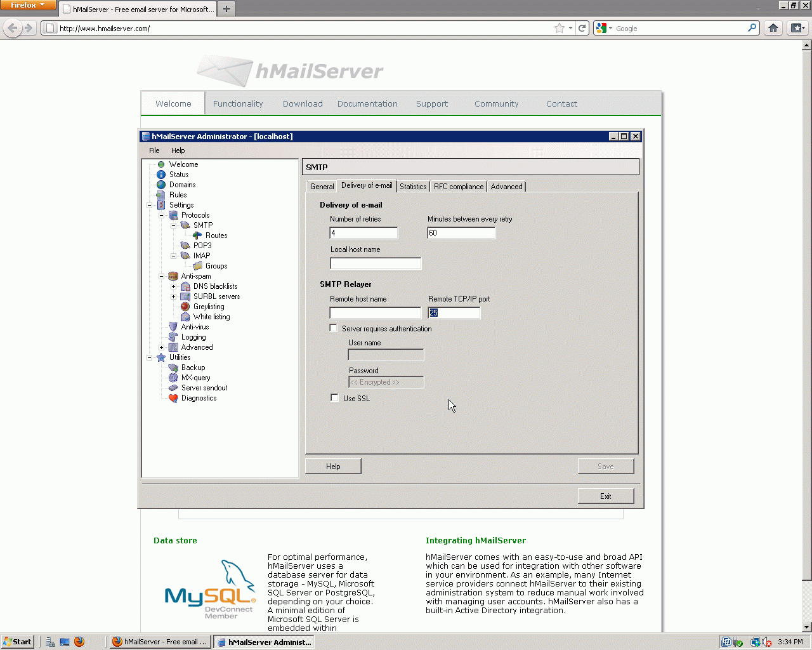Switch to Firefox taskbar window
This screenshot has height=650, width=812.
(160, 642)
